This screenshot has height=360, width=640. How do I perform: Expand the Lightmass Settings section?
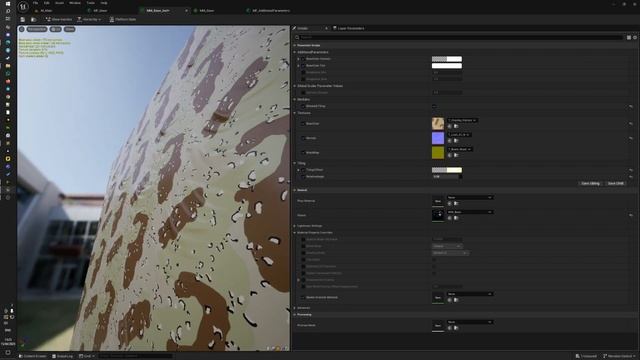point(295,226)
